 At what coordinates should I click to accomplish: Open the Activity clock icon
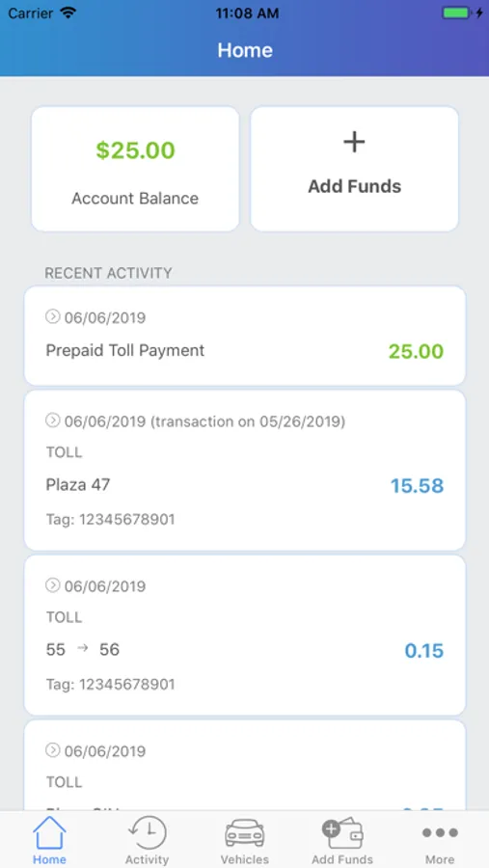[x=147, y=832]
